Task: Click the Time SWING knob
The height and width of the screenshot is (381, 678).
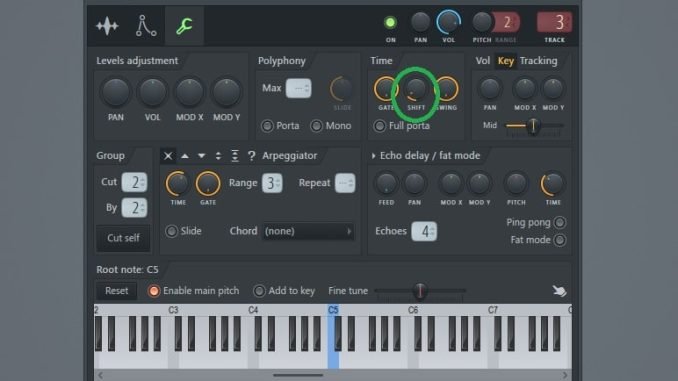Action: click(x=447, y=89)
